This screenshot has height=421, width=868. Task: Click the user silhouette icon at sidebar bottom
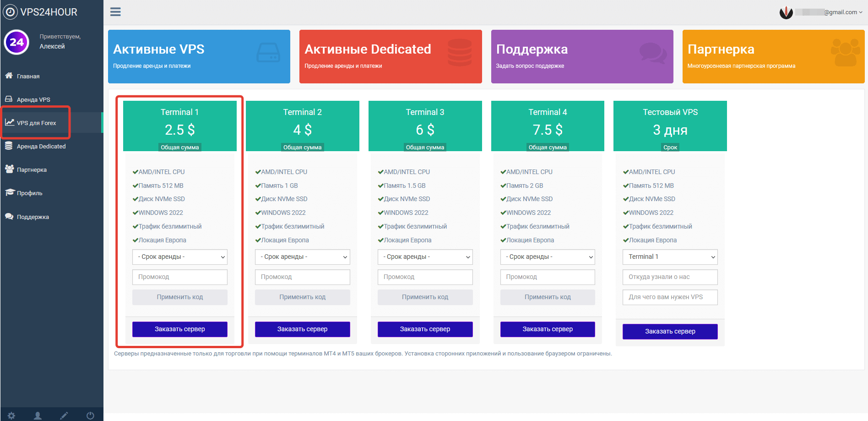(38, 416)
